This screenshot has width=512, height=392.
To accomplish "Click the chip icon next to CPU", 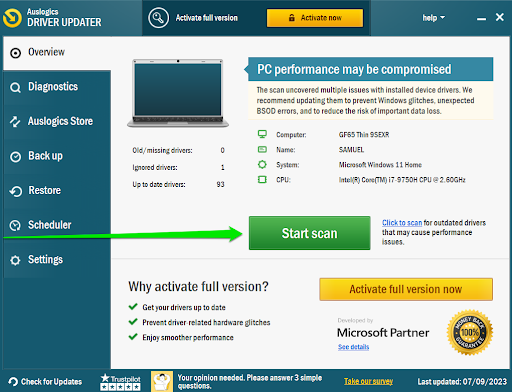I will 262,180.
